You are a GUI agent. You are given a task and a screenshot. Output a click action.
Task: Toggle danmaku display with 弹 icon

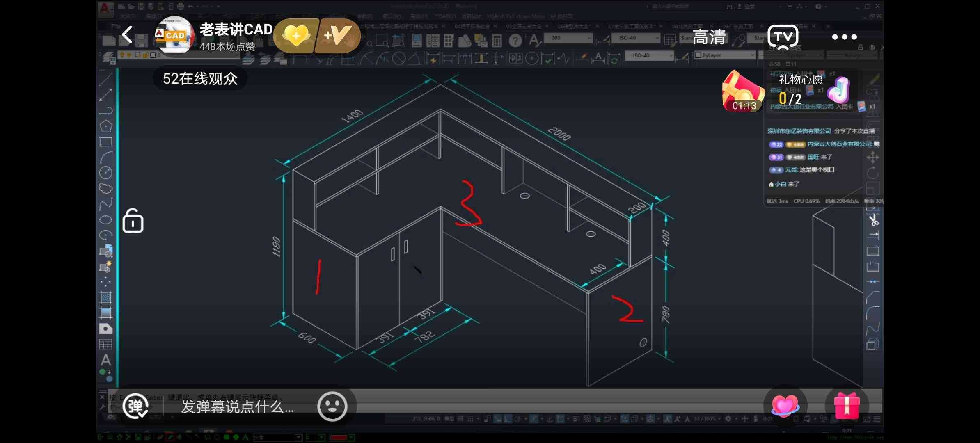pos(135,406)
